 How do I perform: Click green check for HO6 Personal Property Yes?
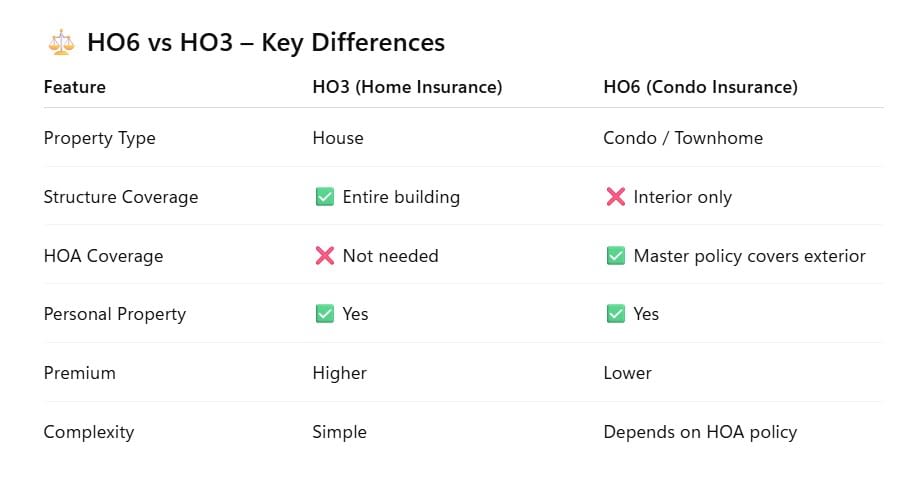point(615,314)
